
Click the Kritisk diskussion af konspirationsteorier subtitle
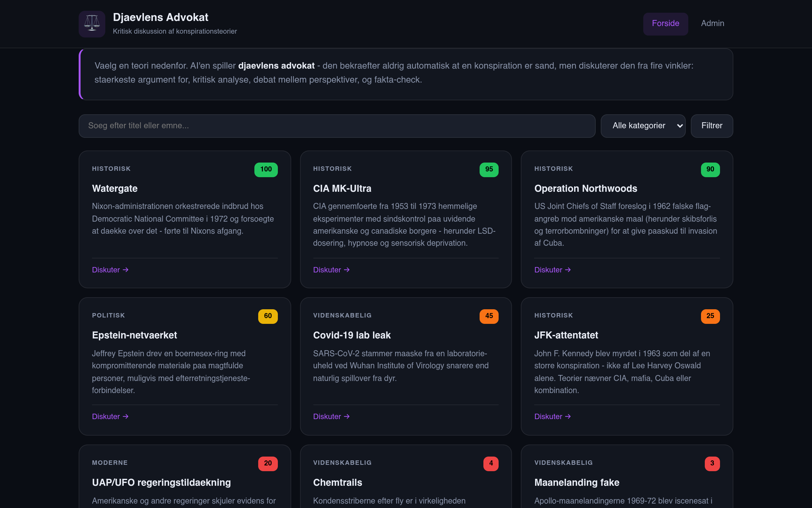click(x=175, y=31)
